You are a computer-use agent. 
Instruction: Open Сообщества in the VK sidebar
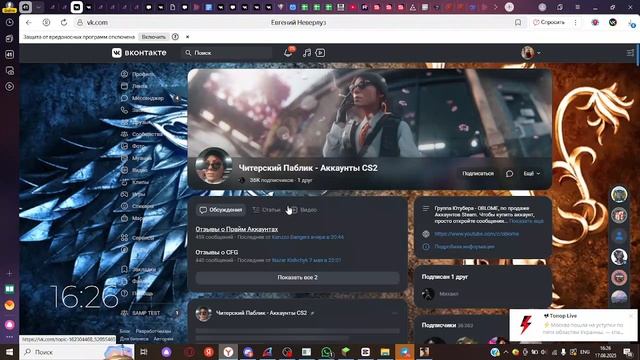click(x=142, y=134)
